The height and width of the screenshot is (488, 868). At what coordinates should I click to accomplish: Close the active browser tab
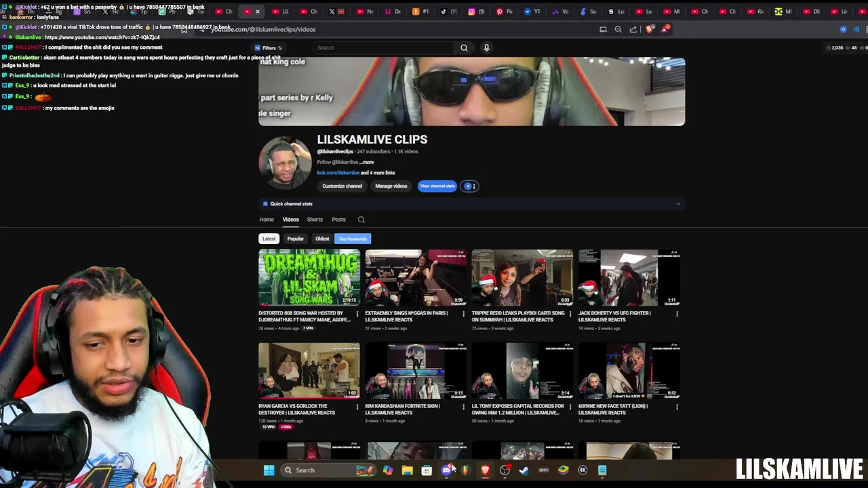point(257,12)
